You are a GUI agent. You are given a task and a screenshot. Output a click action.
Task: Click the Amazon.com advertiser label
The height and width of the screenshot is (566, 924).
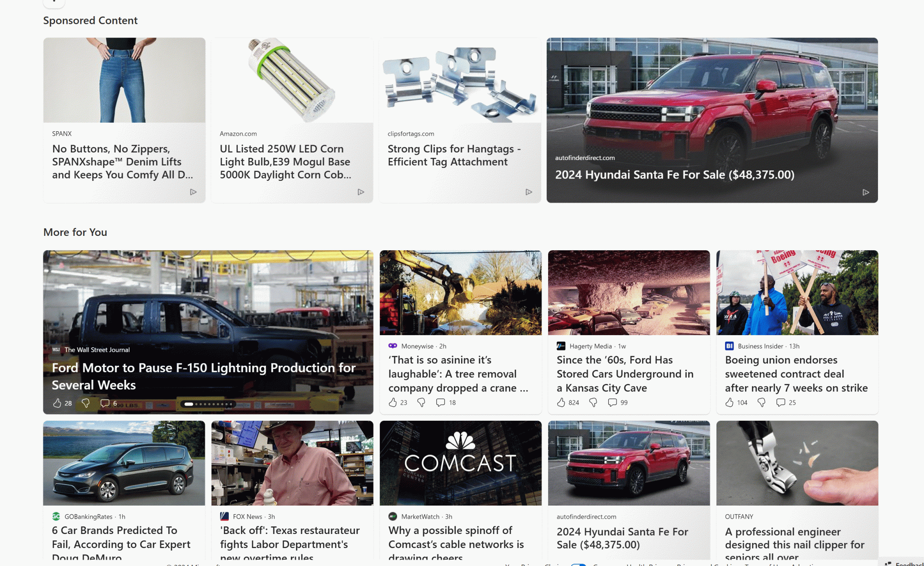pyautogui.click(x=238, y=133)
